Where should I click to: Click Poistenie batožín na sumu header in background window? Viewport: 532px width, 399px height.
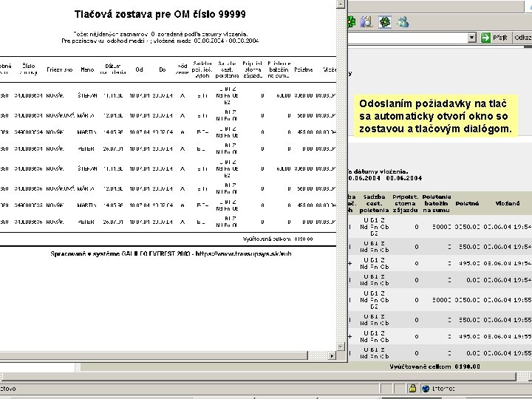[x=437, y=204]
